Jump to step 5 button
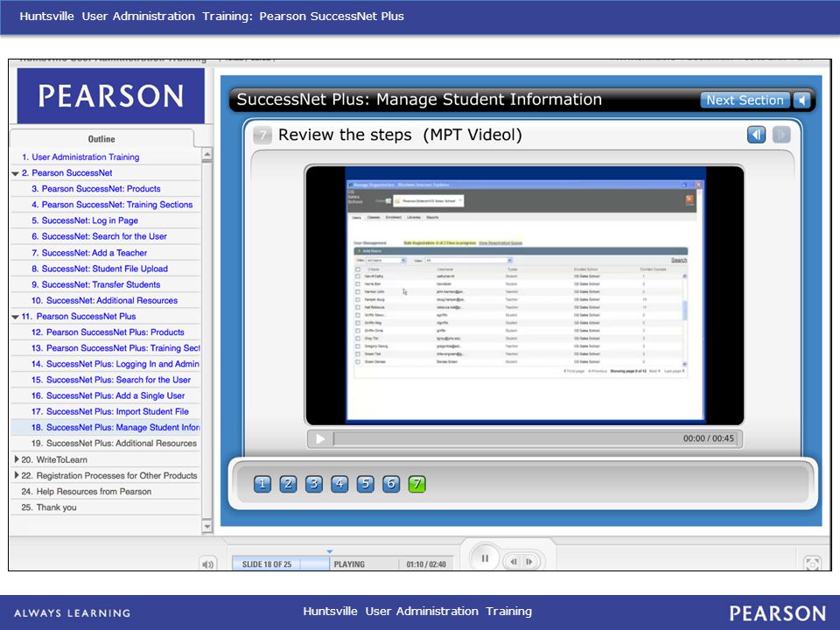This screenshot has width=840, height=630. [x=366, y=484]
